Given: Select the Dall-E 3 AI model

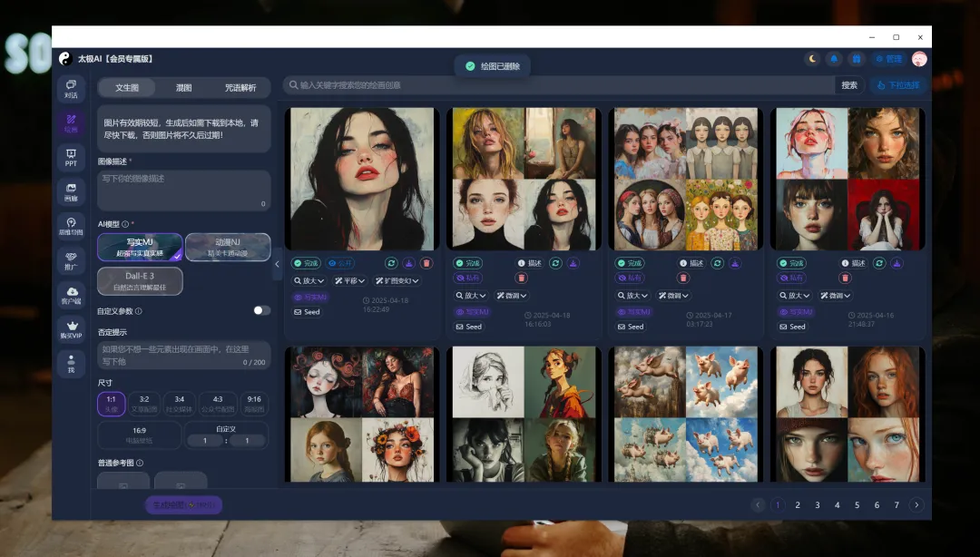Looking at the screenshot, I should point(140,281).
